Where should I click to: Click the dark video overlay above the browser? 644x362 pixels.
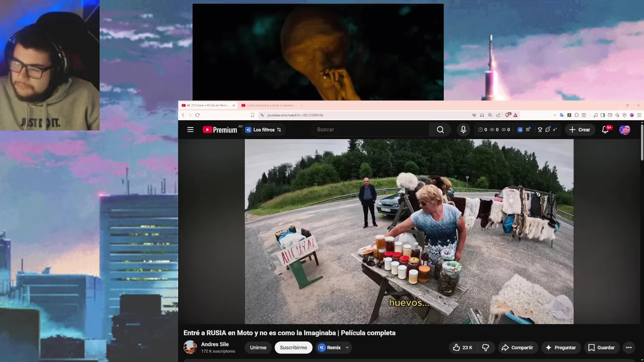[318, 52]
